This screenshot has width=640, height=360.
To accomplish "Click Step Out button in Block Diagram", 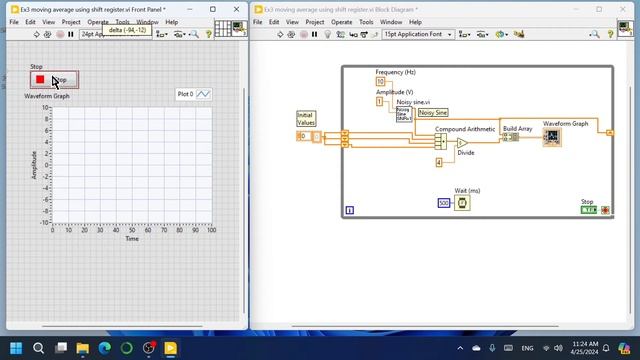I will point(374,35).
